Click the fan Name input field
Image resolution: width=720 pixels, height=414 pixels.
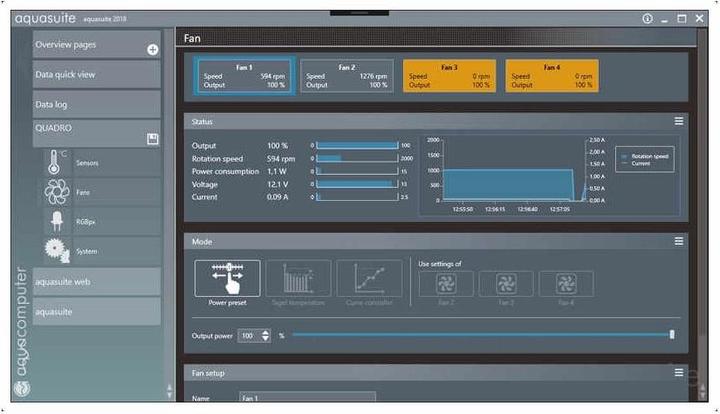(x=307, y=397)
